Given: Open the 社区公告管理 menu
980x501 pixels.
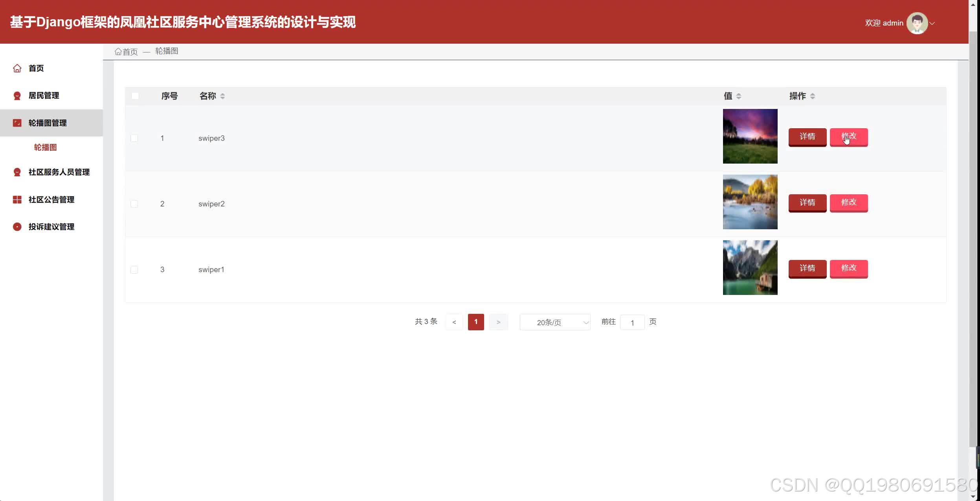Looking at the screenshot, I should (51, 200).
